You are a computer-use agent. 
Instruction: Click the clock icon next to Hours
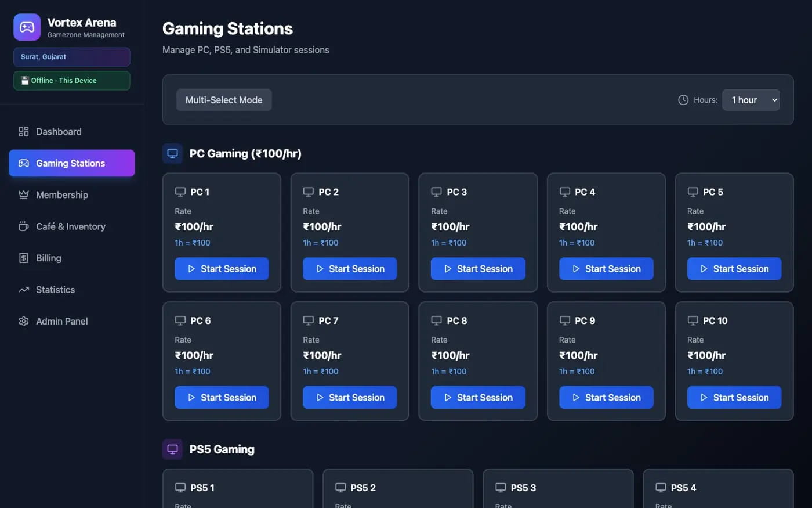point(683,100)
